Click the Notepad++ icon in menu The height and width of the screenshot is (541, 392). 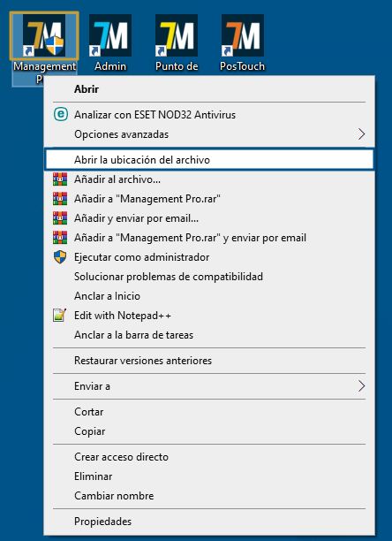tap(59, 315)
